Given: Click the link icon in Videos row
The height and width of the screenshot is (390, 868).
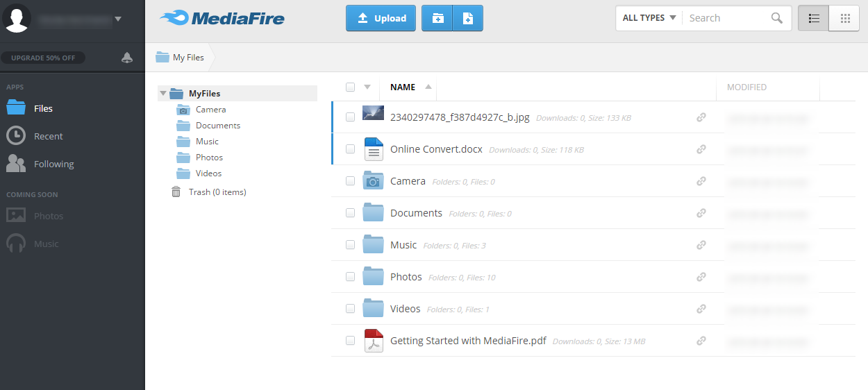Looking at the screenshot, I should [x=701, y=309].
